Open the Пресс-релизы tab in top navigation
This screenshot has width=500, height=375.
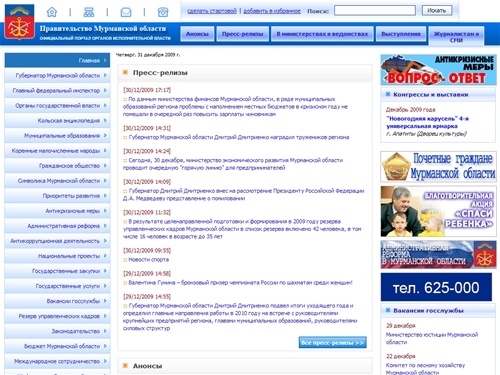pyautogui.click(x=243, y=34)
